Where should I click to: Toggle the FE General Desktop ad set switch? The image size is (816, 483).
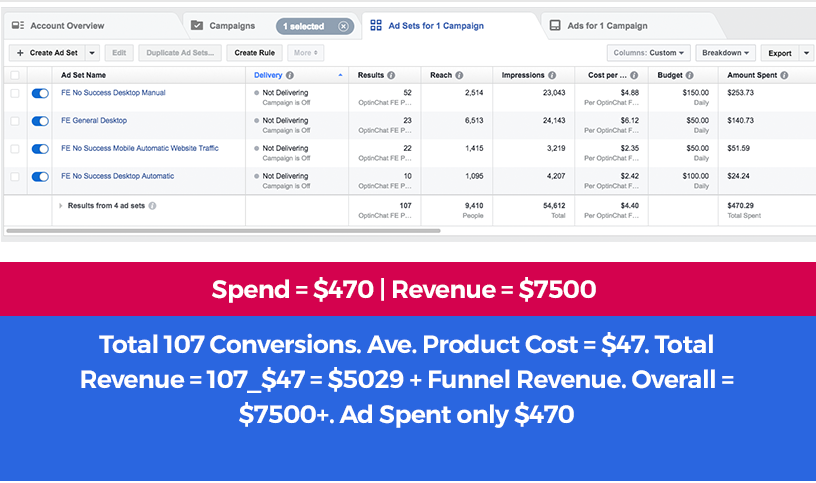tap(40, 121)
